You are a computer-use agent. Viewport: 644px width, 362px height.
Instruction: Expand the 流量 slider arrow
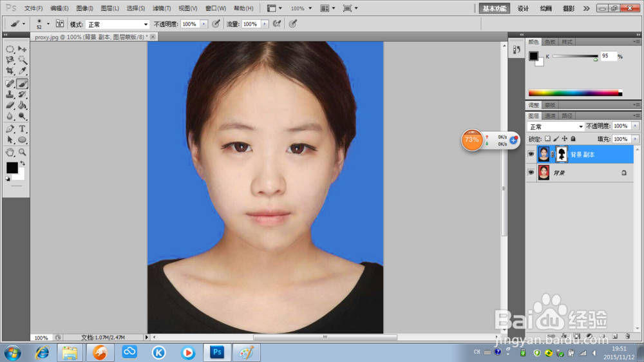(265, 24)
